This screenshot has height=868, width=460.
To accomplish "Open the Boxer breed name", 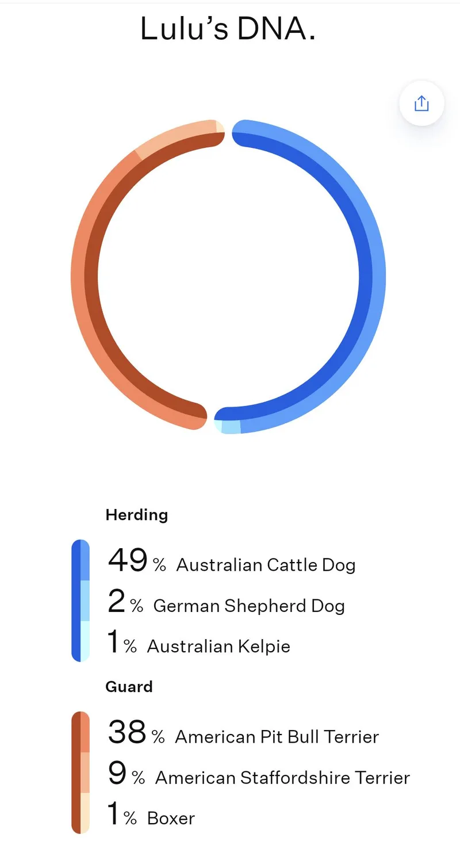I will tap(171, 818).
